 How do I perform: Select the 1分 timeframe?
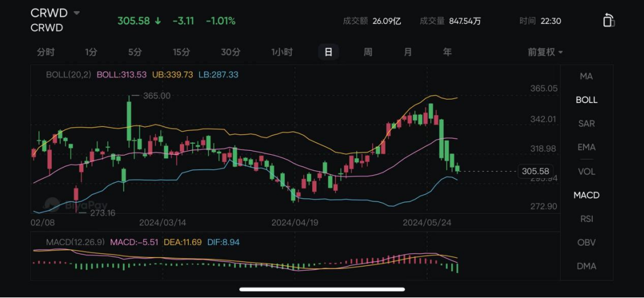coord(91,52)
